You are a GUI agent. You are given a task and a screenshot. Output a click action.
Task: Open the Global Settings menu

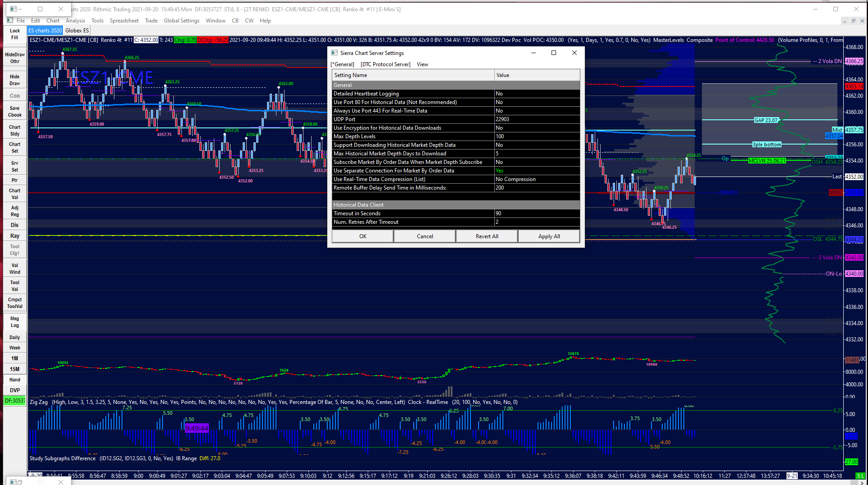click(x=181, y=21)
